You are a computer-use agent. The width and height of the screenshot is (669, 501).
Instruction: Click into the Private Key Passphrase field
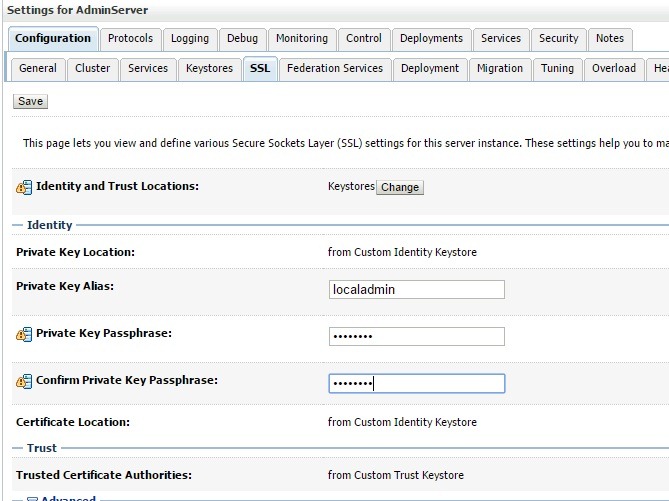(x=416, y=336)
